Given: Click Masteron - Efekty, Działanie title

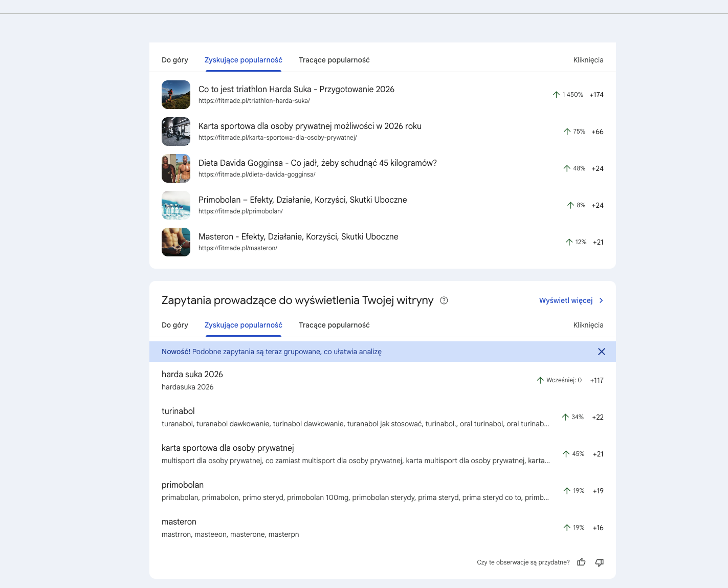Looking at the screenshot, I should 298,236.
